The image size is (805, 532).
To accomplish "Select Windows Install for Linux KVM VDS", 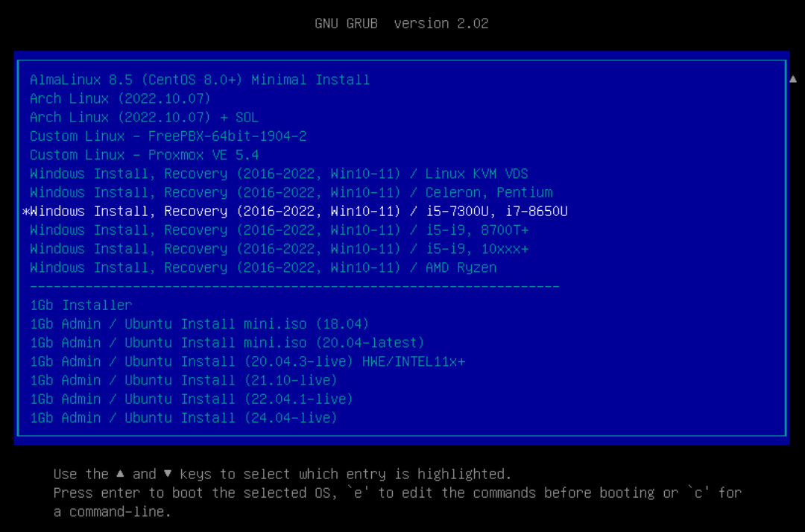I will (279, 174).
